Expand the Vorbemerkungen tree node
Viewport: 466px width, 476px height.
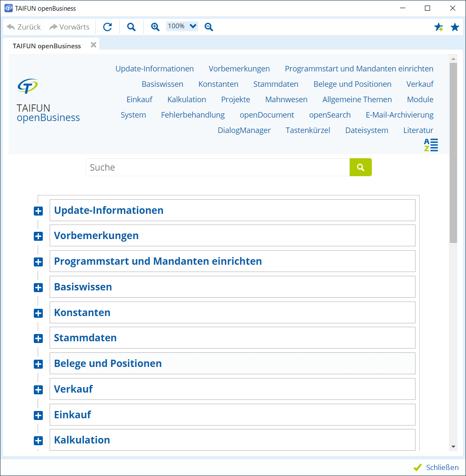click(x=38, y=236)
